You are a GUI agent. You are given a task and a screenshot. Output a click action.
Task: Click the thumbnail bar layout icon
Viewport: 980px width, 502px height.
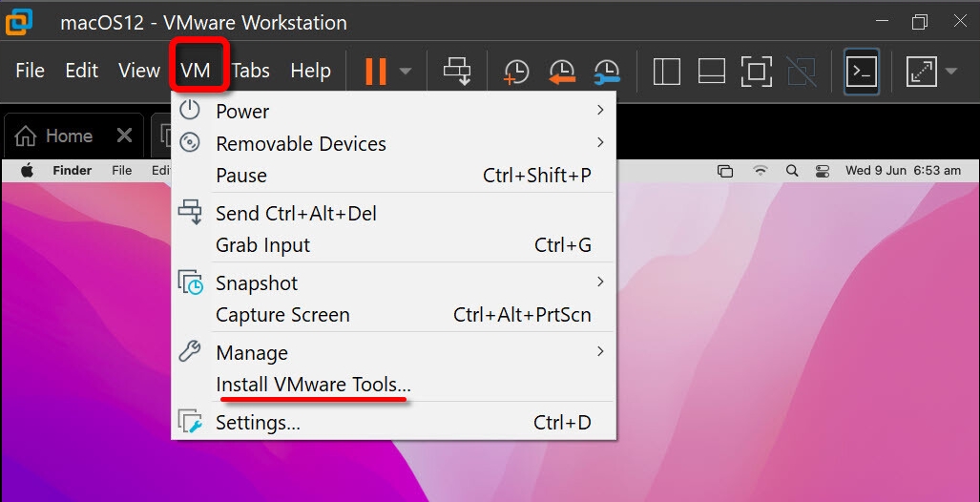tap(712, 72)
